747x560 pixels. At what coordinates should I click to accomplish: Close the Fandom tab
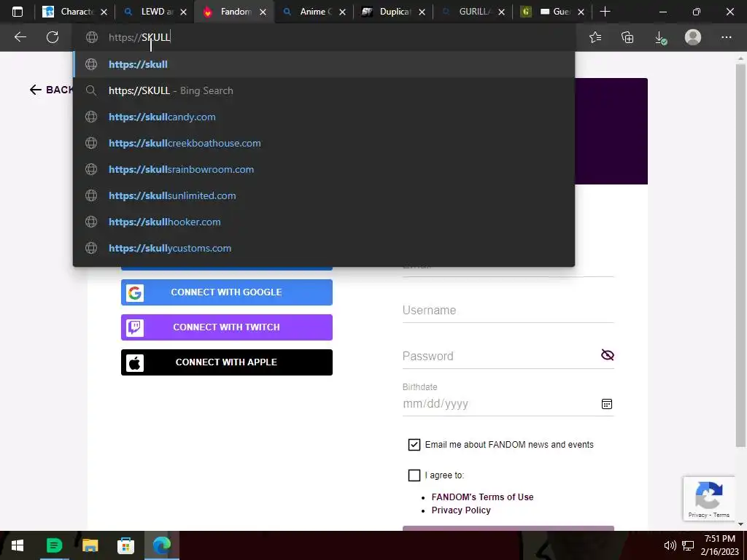click(263, 12)
